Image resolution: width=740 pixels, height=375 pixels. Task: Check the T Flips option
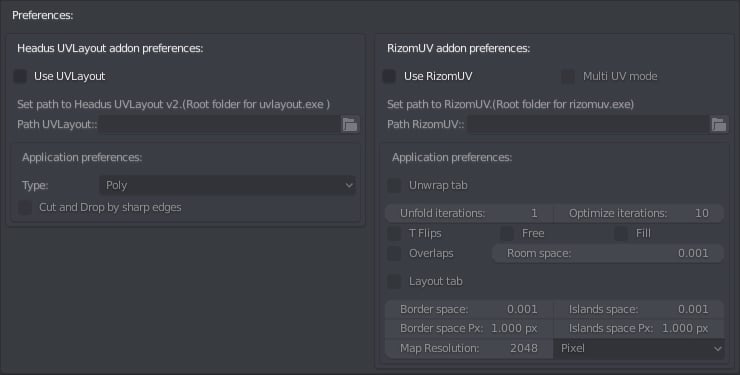pos(394,233)
